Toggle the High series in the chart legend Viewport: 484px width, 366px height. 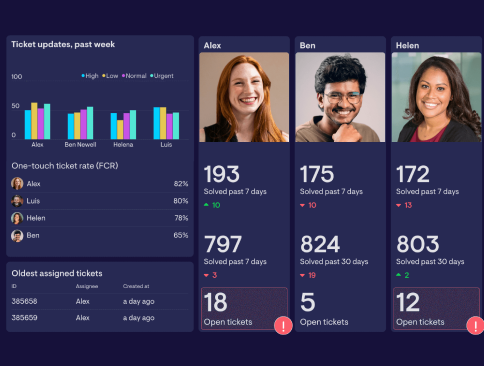click(90, 76)
